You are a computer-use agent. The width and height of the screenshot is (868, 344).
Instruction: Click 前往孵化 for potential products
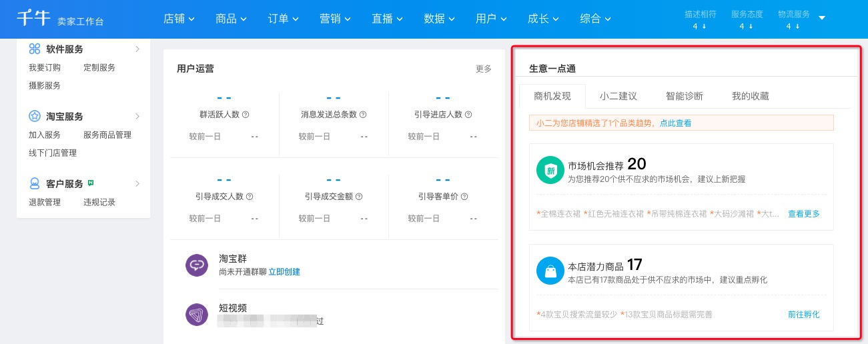click(x=804, y=314)
